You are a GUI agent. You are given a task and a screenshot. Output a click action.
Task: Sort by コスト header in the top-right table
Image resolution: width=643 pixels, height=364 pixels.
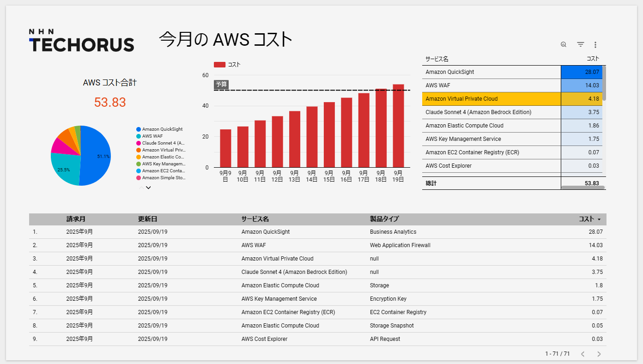click(593, 59)
